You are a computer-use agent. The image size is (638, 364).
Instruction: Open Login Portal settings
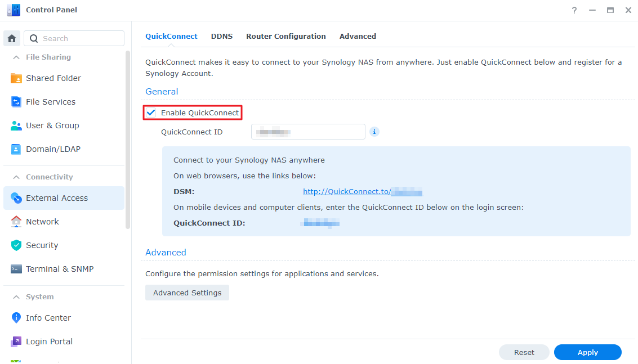pos(49,341)
